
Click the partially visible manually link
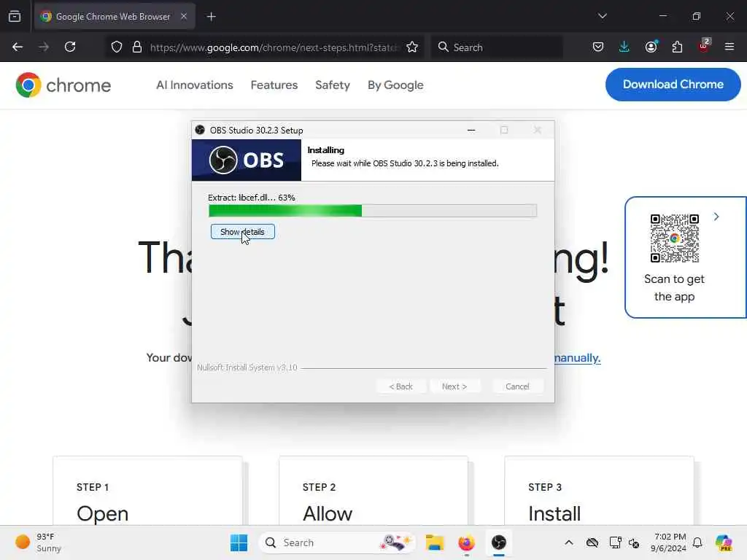(578, 357)
